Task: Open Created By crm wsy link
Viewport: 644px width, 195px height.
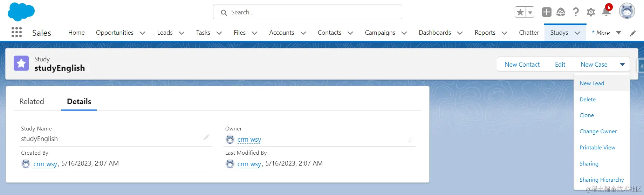Action: (x=45, y=164)
